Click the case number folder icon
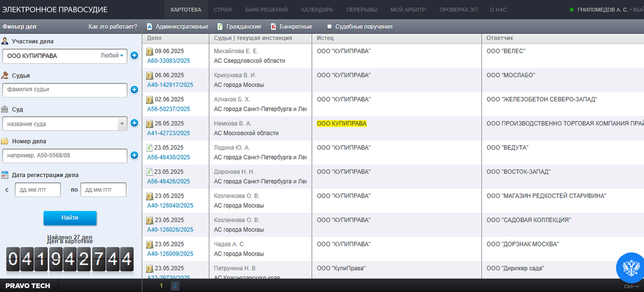 click(5, 142)
